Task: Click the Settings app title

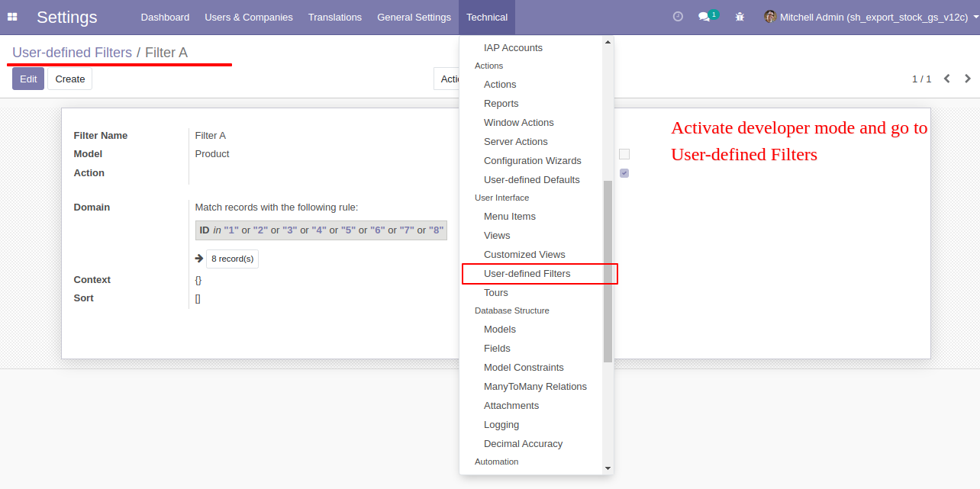Action: [x=67, y=17]
